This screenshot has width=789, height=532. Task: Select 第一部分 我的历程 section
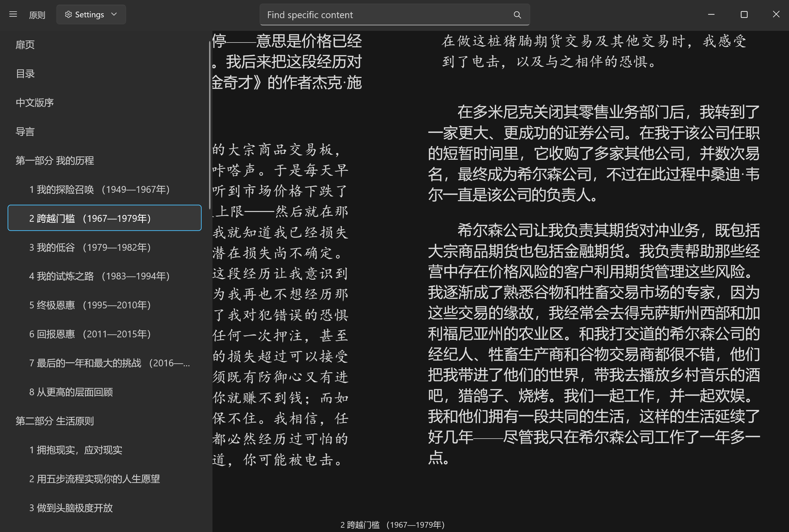click(104, 160)
